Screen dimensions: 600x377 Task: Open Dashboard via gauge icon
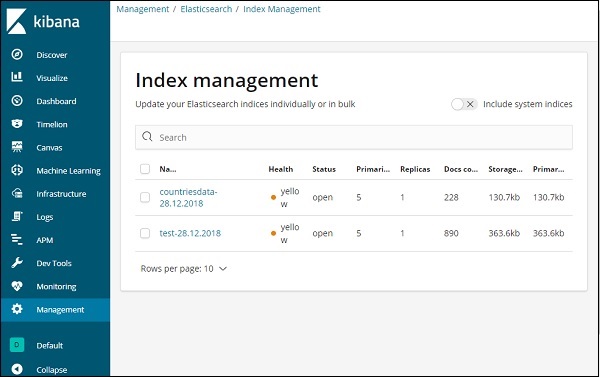tap(17, 101)
